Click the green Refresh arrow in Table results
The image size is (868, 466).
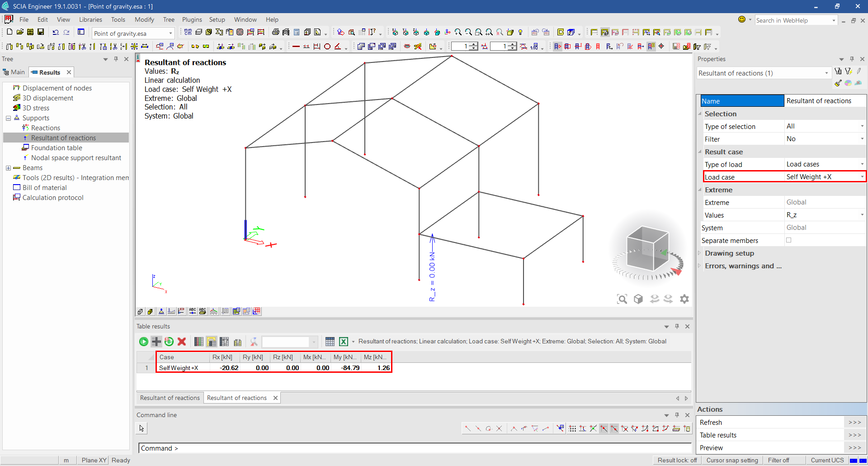pyautogui.click(x=169, y=342)
